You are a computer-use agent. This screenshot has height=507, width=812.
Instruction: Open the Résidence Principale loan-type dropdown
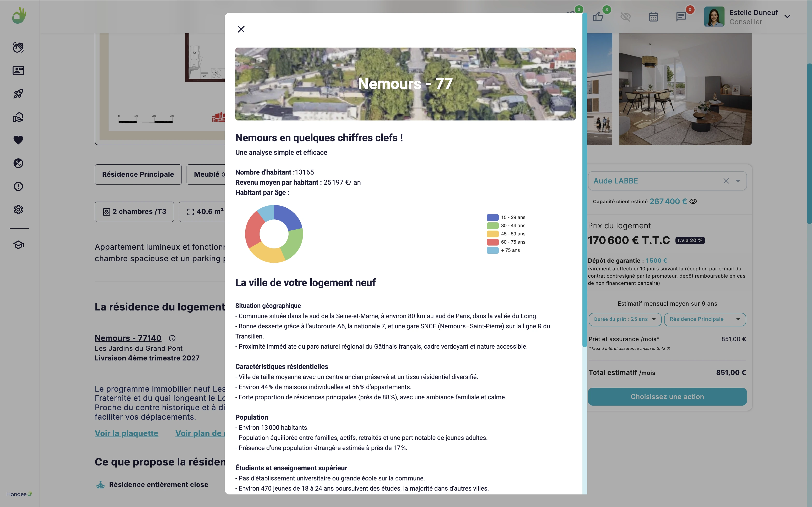click(705, 319)
